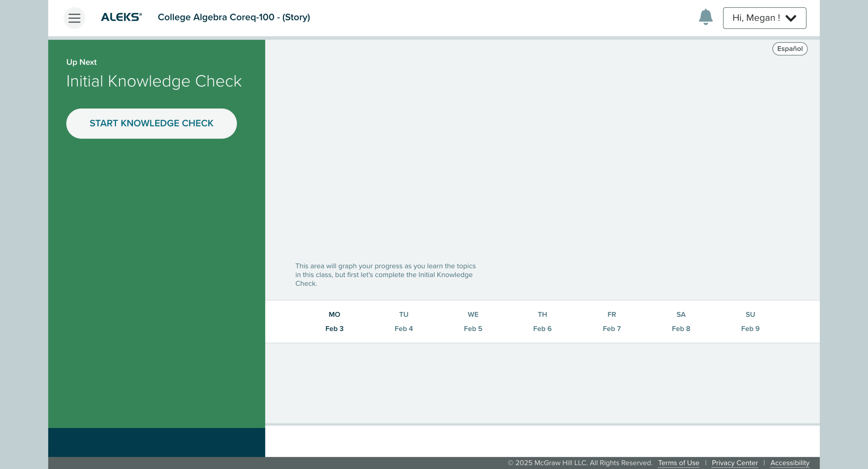
Task: Open the Accessibility footer link
Action: pos(789,463)
